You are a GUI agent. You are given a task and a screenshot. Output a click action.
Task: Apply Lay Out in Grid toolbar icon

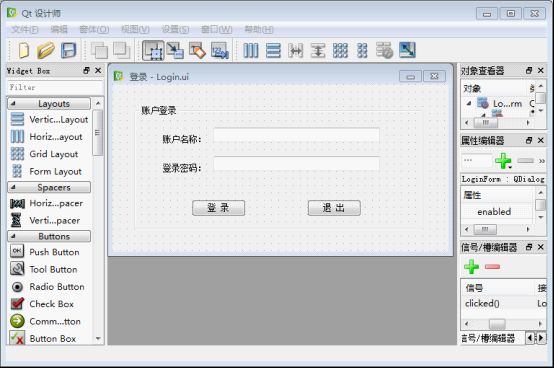pyautogui.click(x=340, y=51)
